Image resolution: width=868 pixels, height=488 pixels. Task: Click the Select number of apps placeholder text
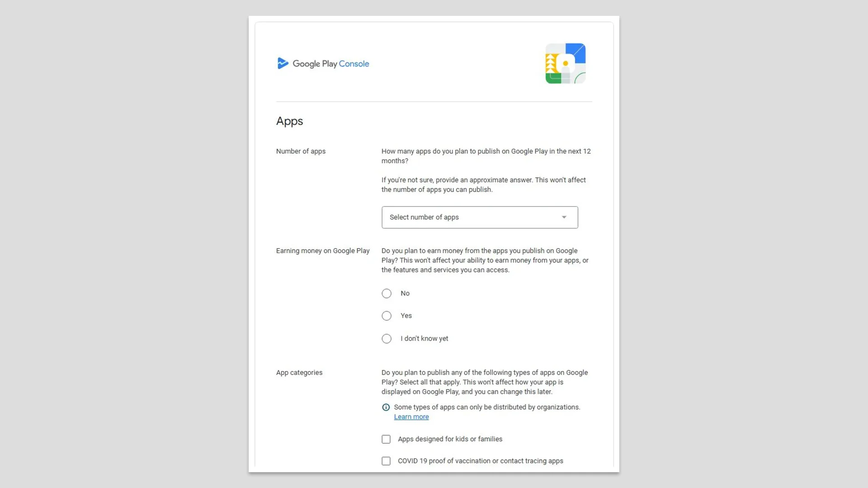pos(424,217)
